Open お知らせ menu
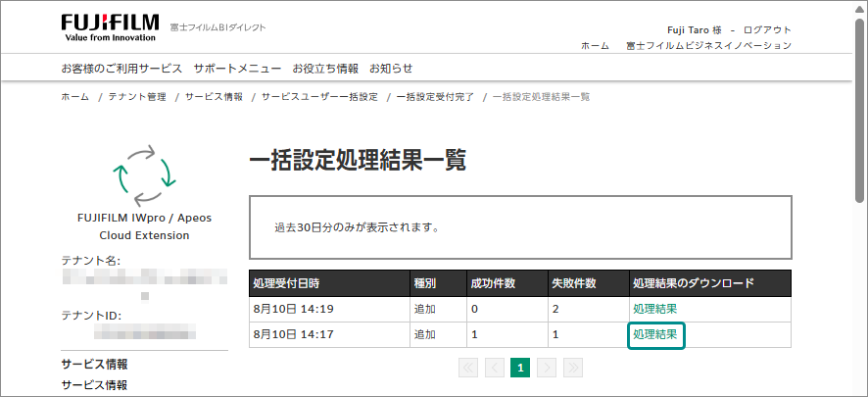 (x=391, y=69)
